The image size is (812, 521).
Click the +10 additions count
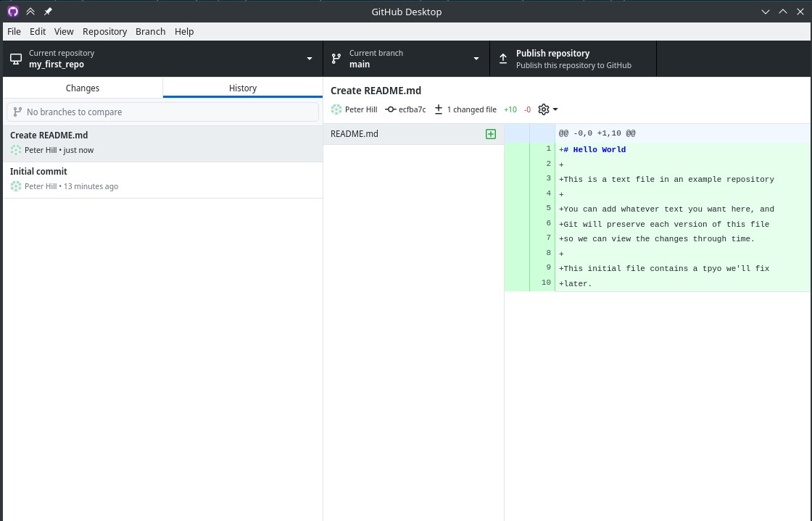[x=510, y=109]
